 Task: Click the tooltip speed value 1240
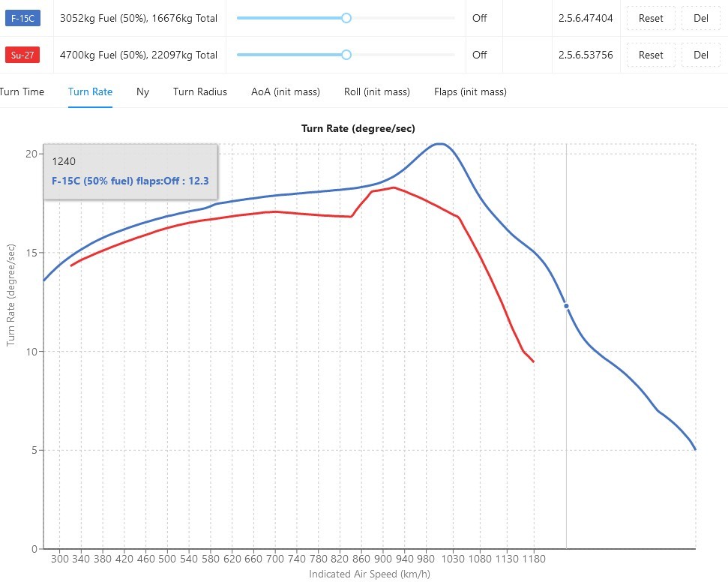pyautogui.click(x=64, y=161)
